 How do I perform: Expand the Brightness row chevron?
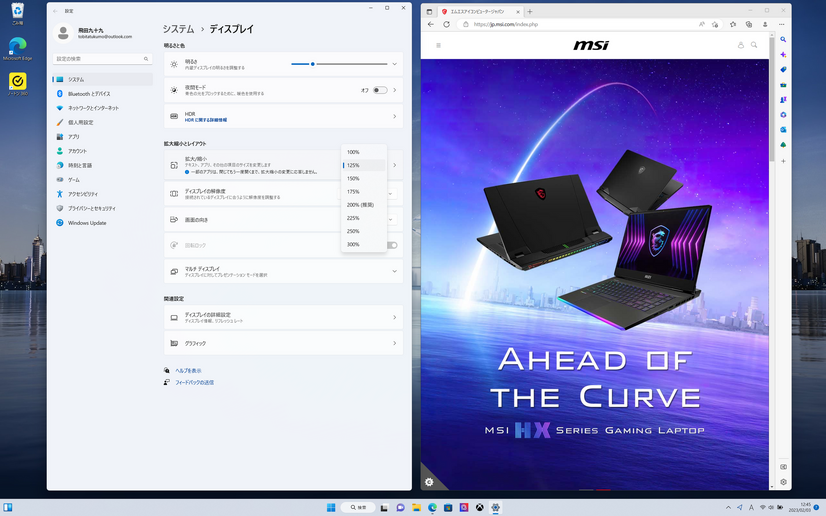click(394, 64)
